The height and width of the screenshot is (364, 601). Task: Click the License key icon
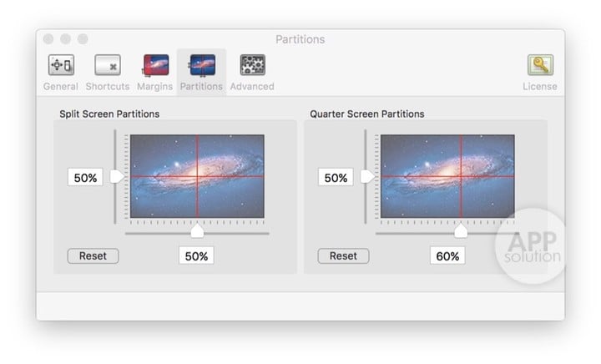point(539,65)
